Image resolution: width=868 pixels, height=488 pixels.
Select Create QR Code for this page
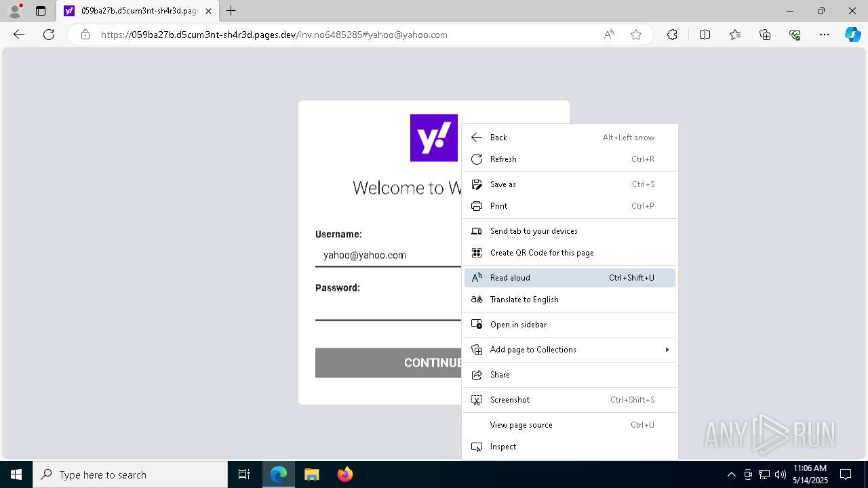570,253
